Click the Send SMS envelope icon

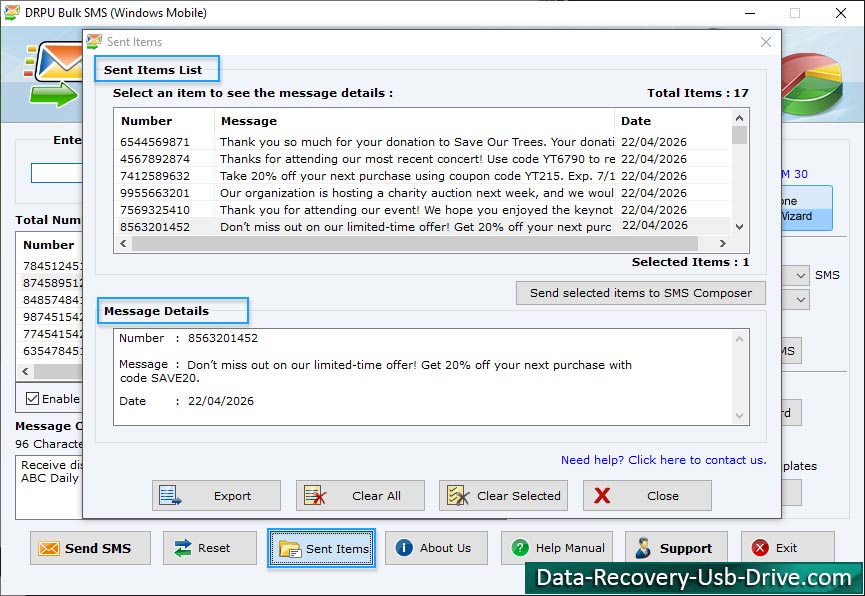(48, 548)
